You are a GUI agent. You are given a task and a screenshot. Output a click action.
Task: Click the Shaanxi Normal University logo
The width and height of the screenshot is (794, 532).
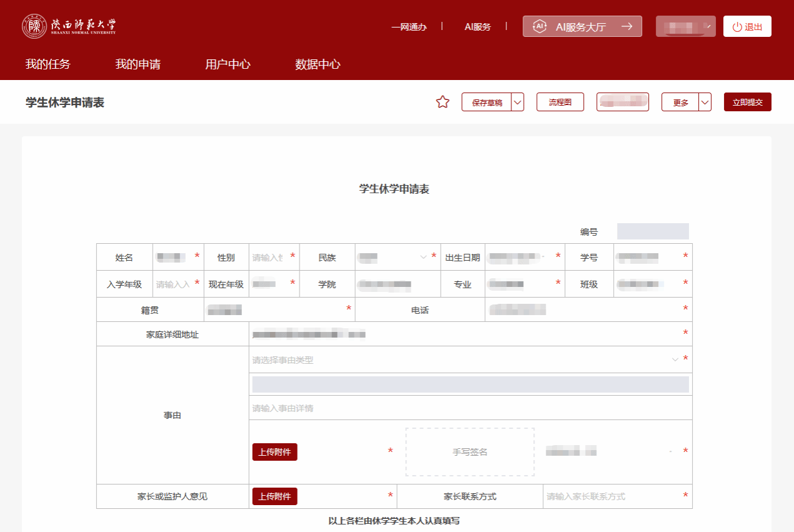click(69, 26)
